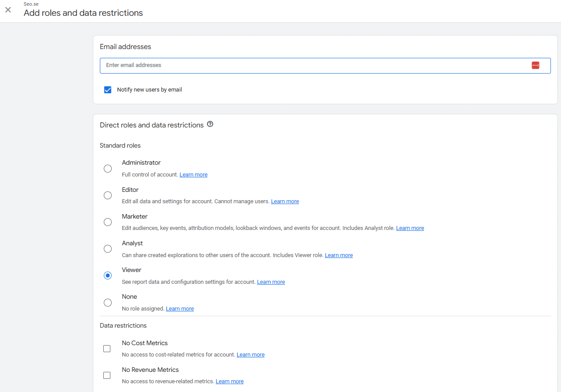The image size is (561, 392).
Task: Select the Administrator role radio button
Action: point(108,169)
